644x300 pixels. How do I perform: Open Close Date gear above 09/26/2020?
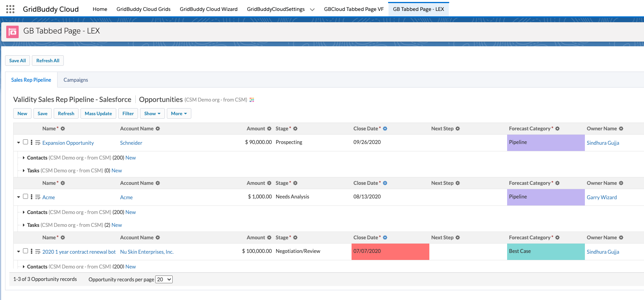click(x=385, y=129)
